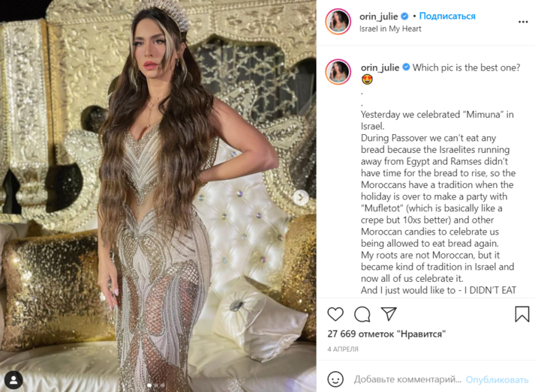Open post date 4 апреля link
Screen dimensions: 535x392
(x=343, y=349)
